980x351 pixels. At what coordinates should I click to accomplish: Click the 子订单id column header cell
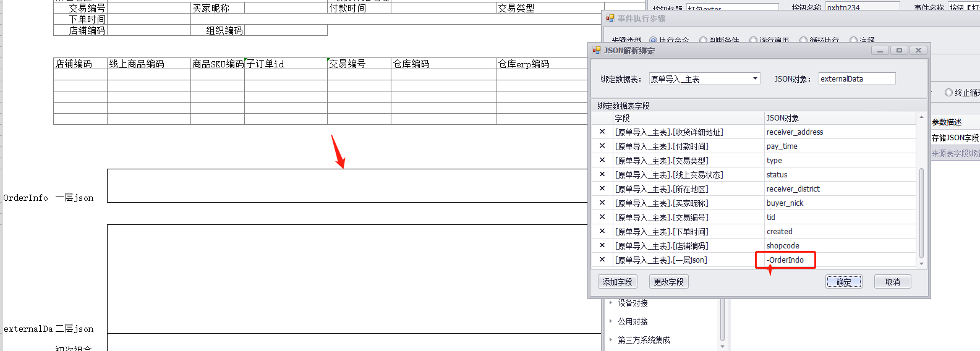pos(286,64)
